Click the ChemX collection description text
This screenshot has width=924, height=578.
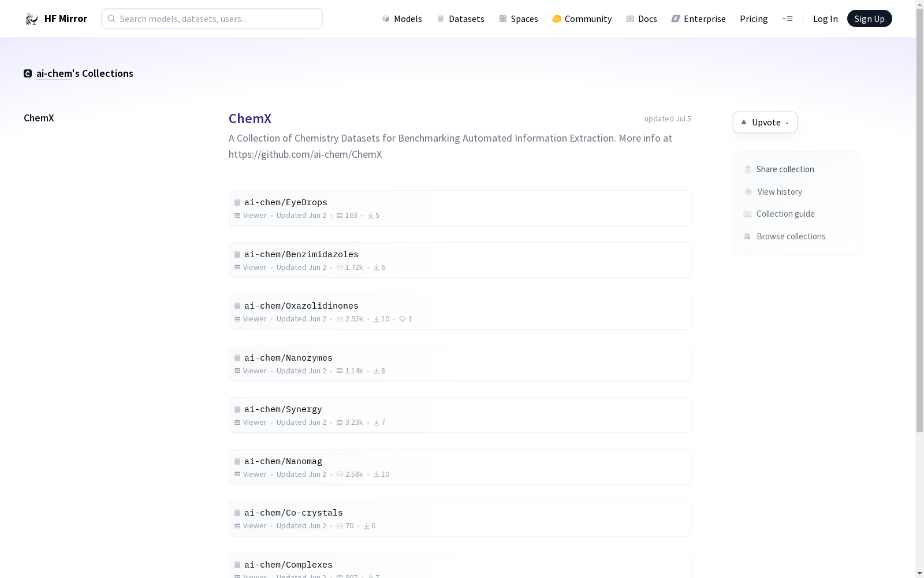pos(450,146)
